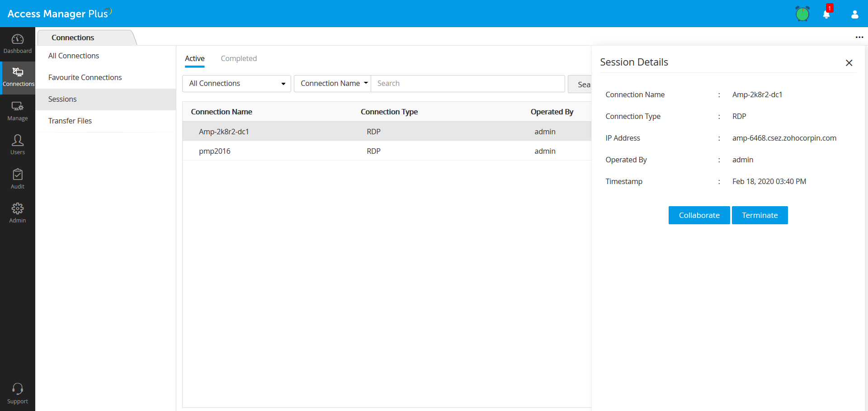The width and height of the screenshot is (868, 411).
Task: Open the Dashboard from the sidebar
Action: [x=17, y=44]
